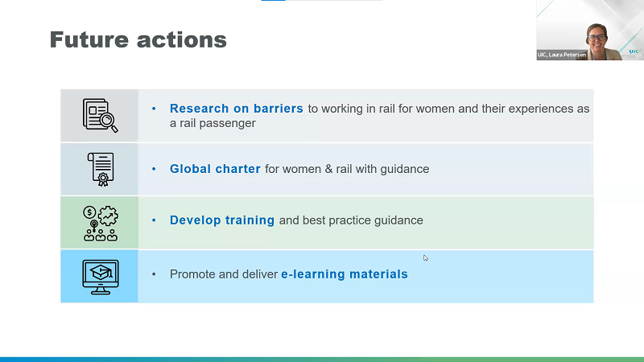This screenshot has width=644, height=362.
Task: Select the 'Research on barriers' bold text
Action: click(x=236, y=109)
